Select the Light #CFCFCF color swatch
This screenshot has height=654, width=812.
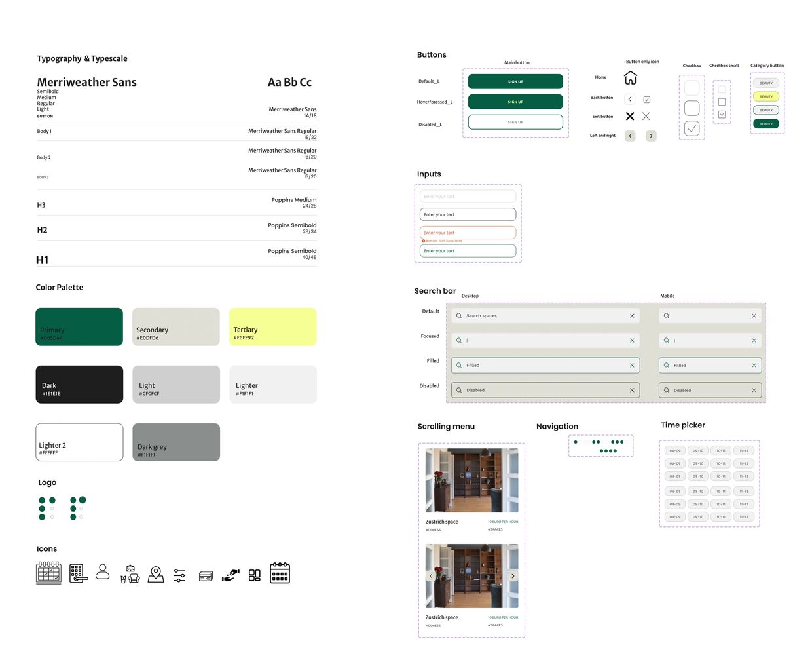[x=176, y=385]
